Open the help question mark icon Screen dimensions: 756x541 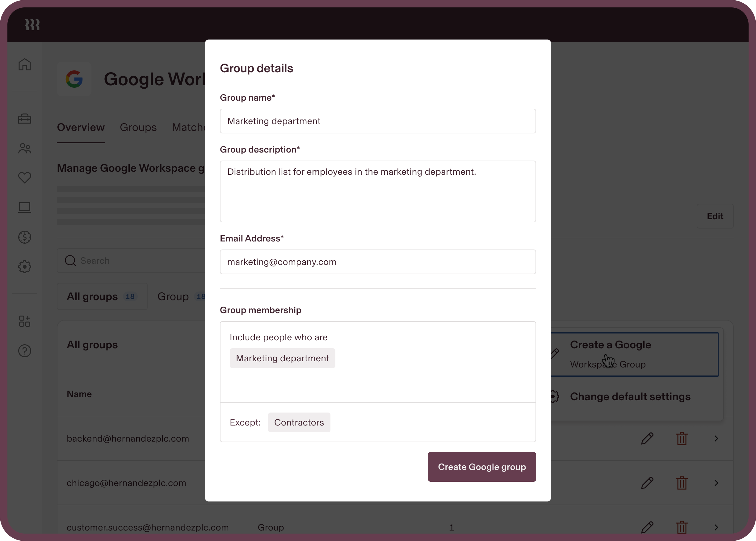click(x=25, y=351)
